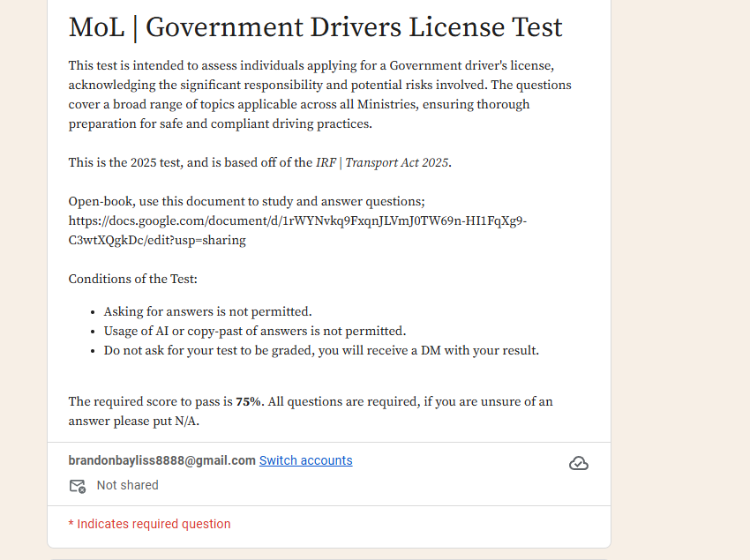
Task: Click the cloud draft-saved icon
Action: coord(578,464)
